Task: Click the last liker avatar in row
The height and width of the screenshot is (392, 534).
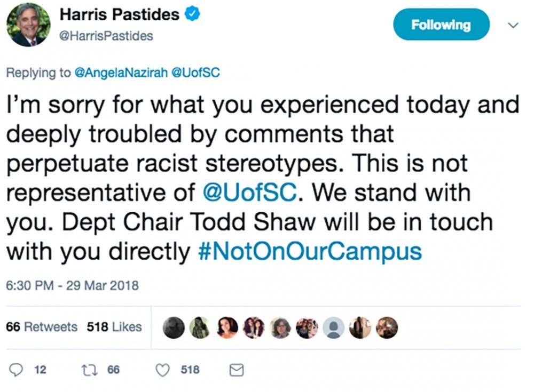Action: coord(387,327)
